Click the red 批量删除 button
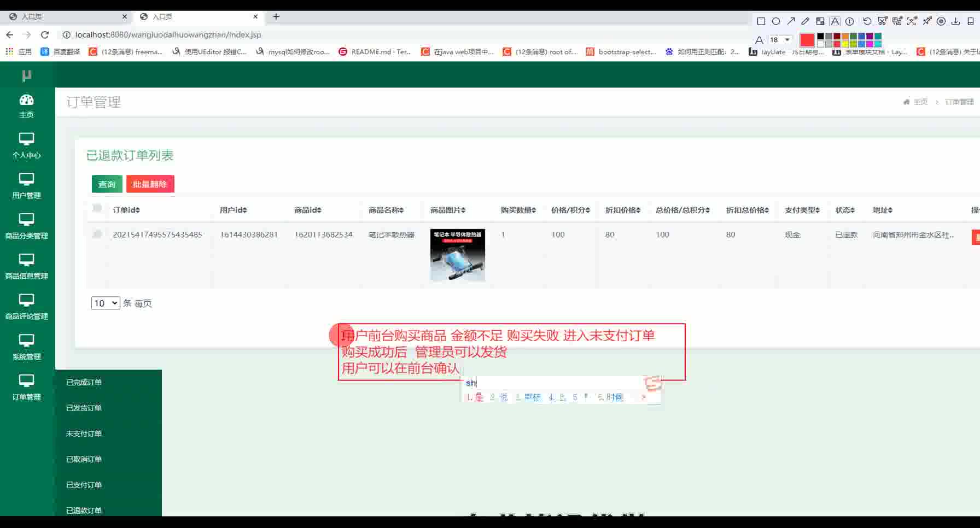This screenshot has height=528, width=980. click(x=150, y=184)
